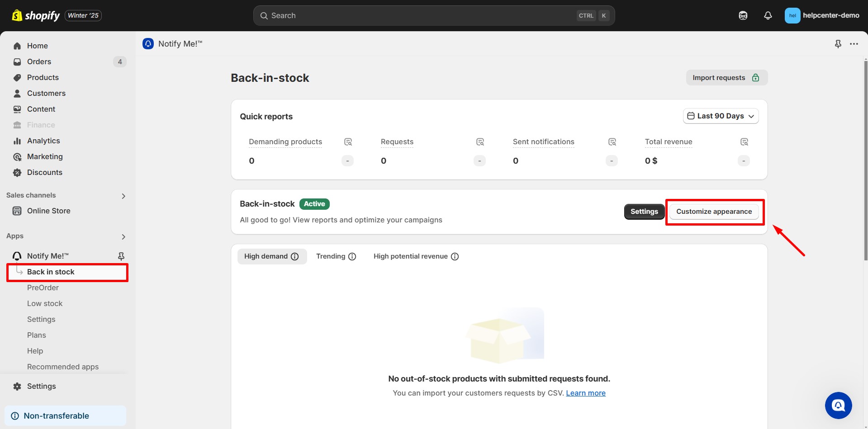Click the Customize appearance button
This screenshot has height=429, width=868.
(714, 212)
